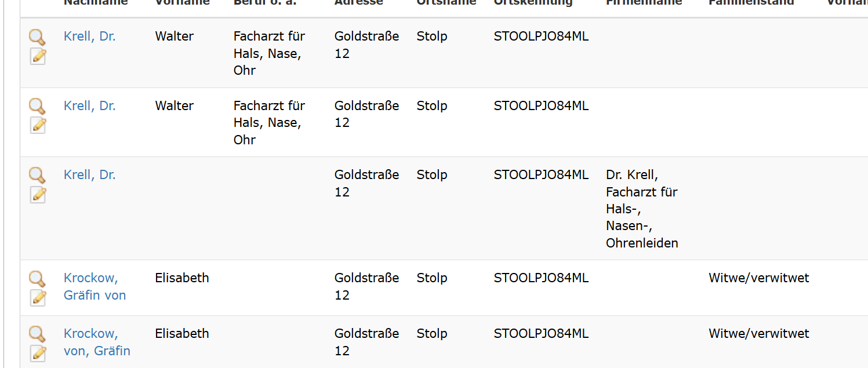Click the Dr. Krell Ohrenleiden Firmenname cell
The image size is (868, 368).
(x=641, y=209)
